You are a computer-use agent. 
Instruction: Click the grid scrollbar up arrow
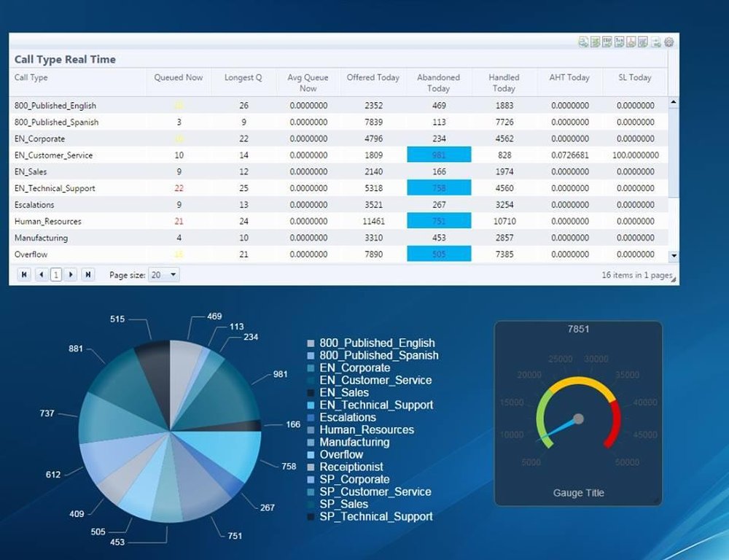click(674, 102)
